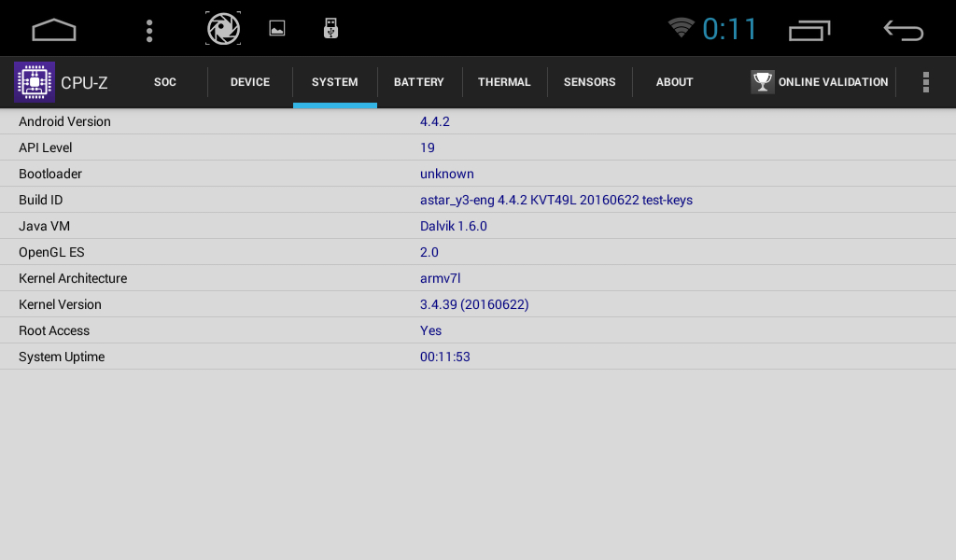Screen dimensions: 956x560
Task: Tap the ONLINE VALIDATION button
Action: click(820, 81)
